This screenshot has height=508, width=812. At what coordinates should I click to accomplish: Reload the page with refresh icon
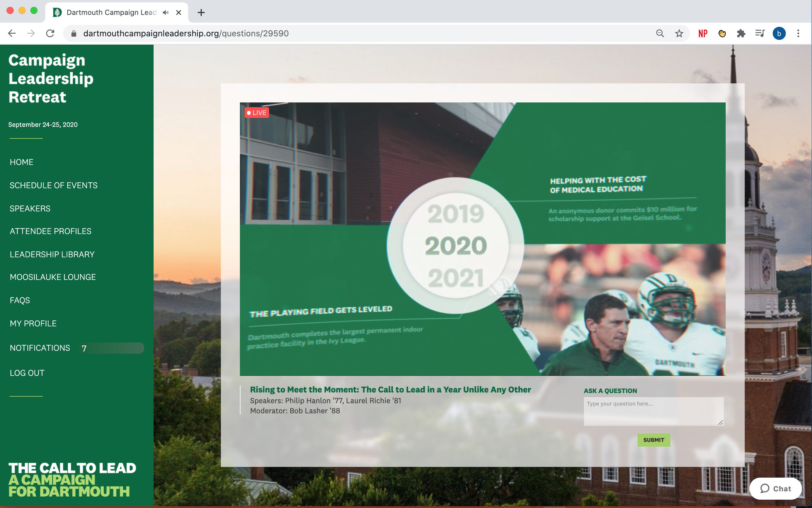(x=50, y=33)
